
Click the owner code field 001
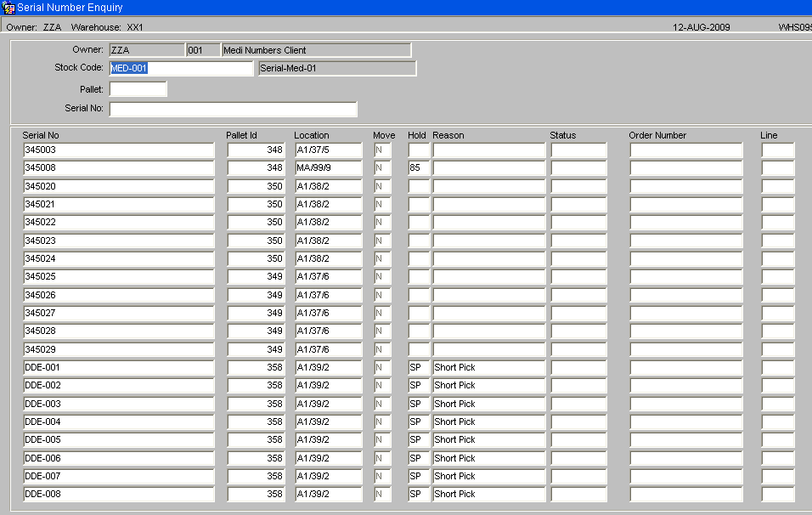tap(203, 50)
